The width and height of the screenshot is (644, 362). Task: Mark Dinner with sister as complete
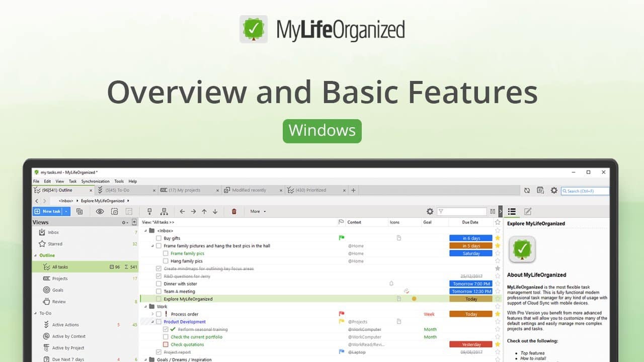[158, 284]
